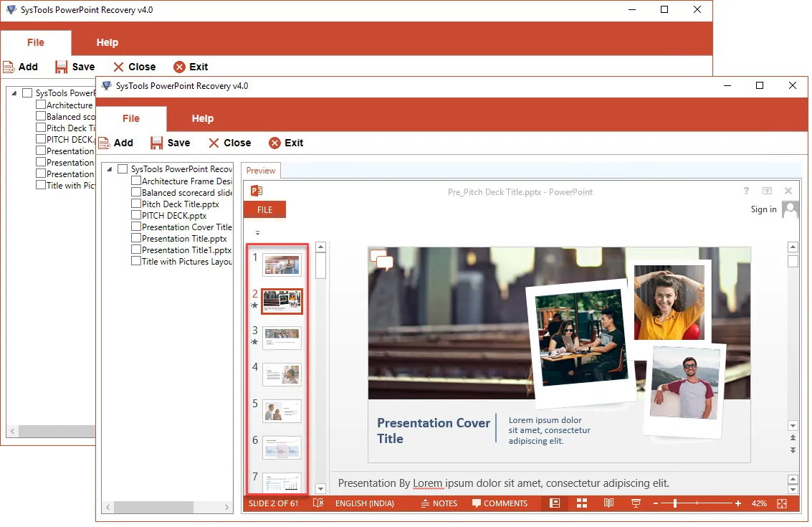Click Add in the front window toolbar
The width and height of the screenshot is (812, 527).
tap(116, 143)
